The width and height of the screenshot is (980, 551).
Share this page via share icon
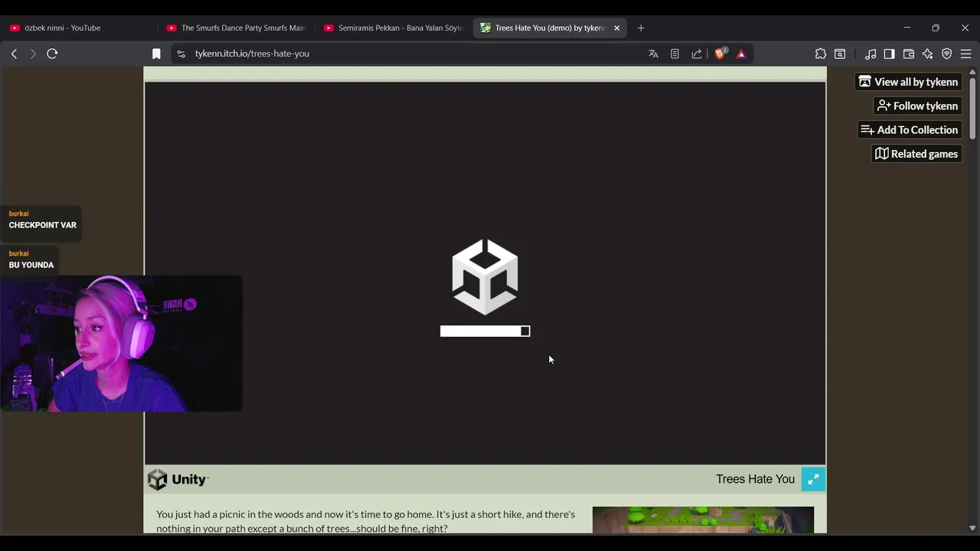(x=697, y=54)
